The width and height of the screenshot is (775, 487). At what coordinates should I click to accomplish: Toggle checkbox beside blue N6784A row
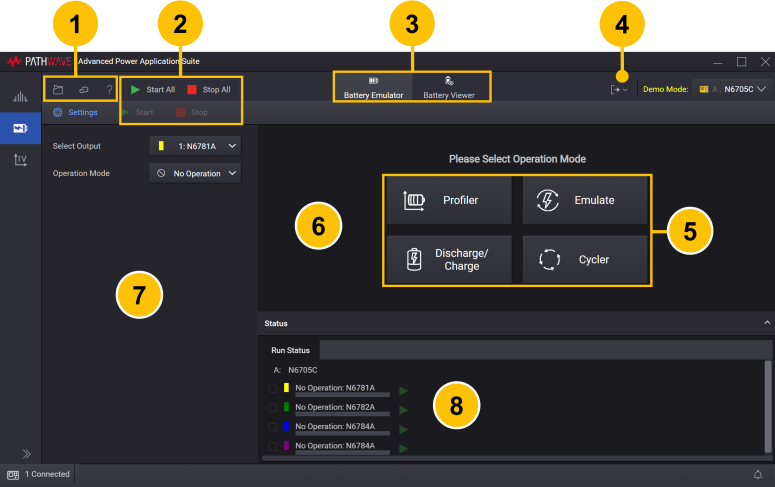click(272, 427)
